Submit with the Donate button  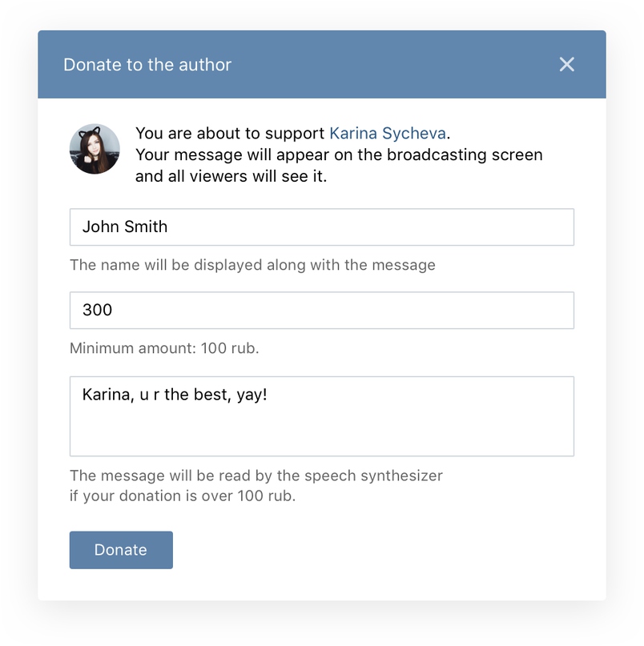coord(121,550)
